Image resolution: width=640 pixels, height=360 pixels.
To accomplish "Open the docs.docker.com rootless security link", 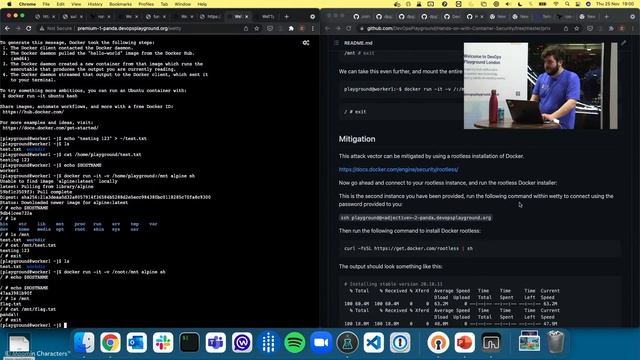I will point(398,169).
